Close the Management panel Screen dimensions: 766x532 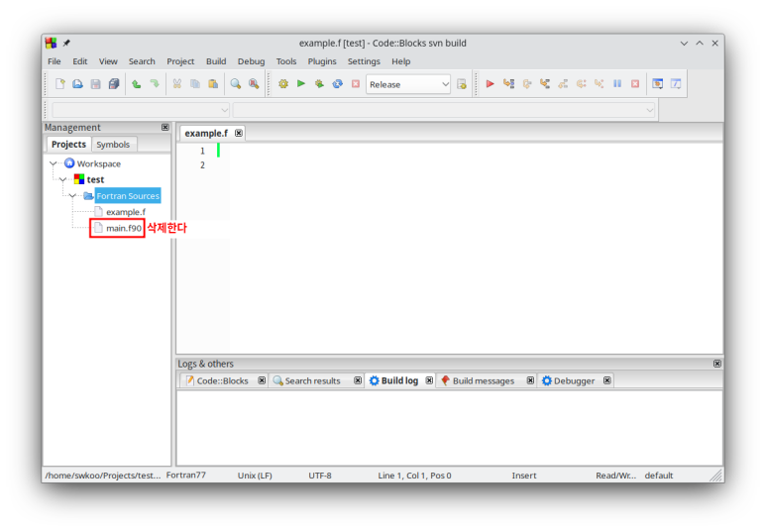(165, 127)
